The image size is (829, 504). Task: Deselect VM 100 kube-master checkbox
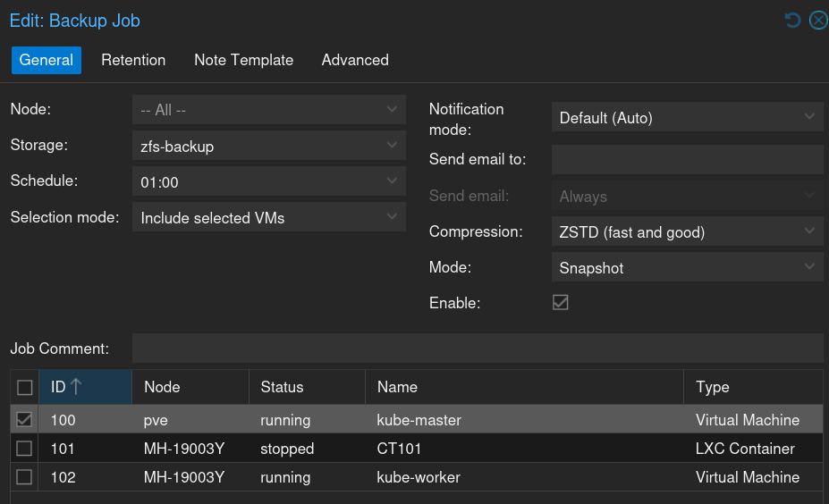pyautogui.click(x=25, y=420)
